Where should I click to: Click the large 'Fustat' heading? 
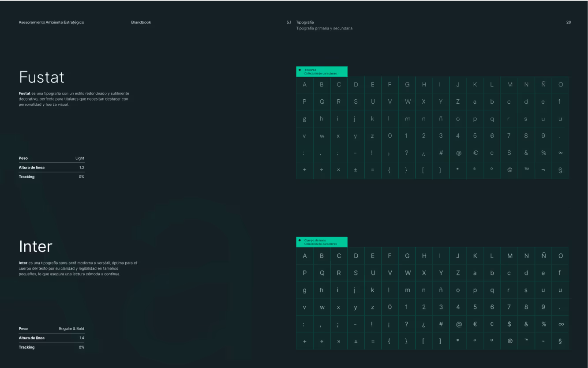41,77
